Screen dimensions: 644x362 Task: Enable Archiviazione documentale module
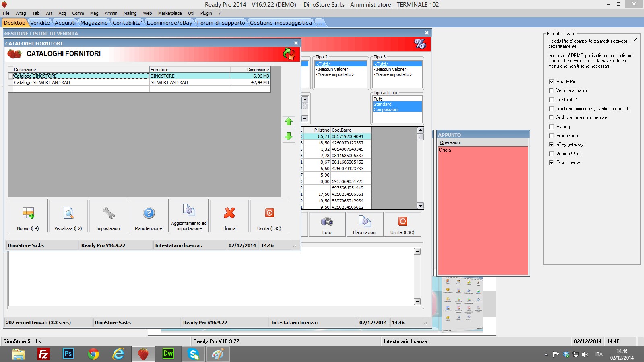(x=551, y=117)
